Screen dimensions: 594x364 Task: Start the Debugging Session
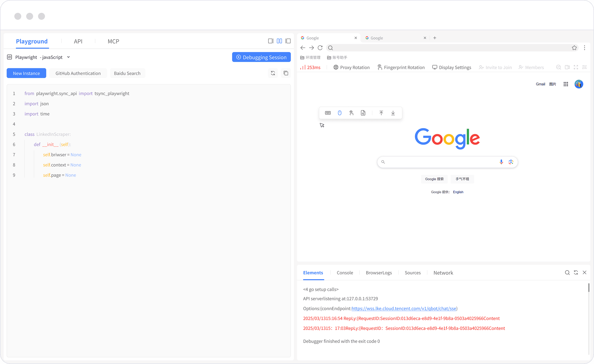click(261, 57)
